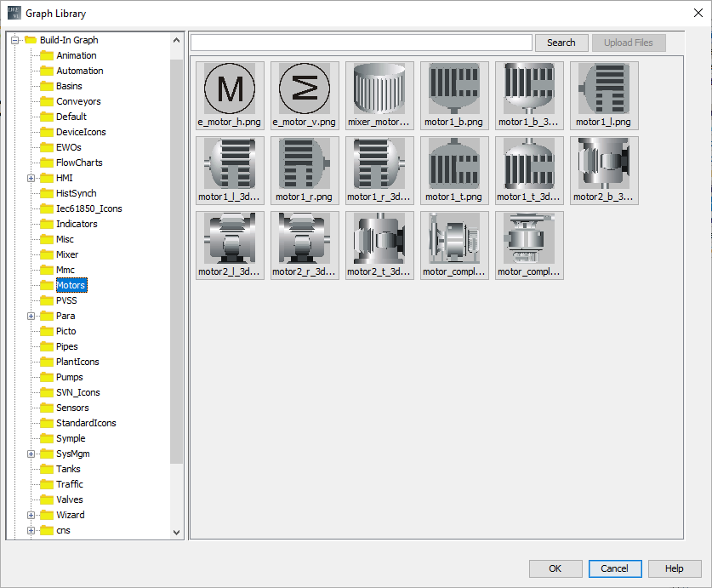Click the Search button
The width and height of the screenshot is (712, 588).
tap(561, 43)
